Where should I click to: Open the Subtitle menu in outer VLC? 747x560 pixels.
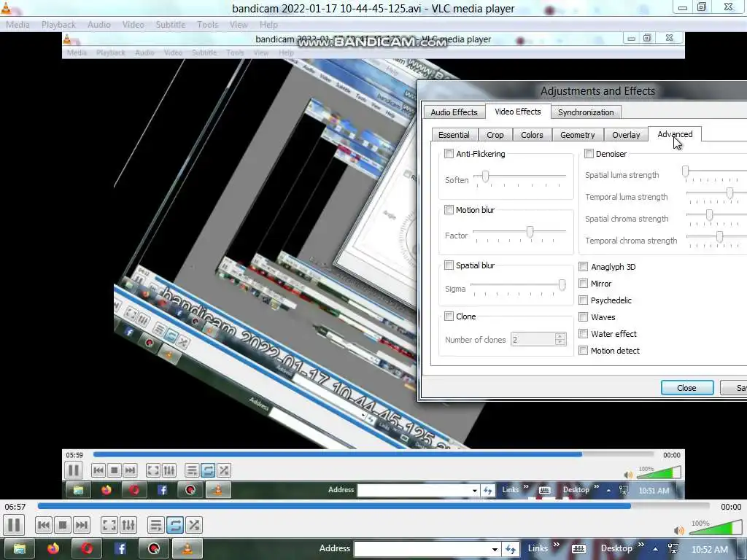[x=171, y=24]
